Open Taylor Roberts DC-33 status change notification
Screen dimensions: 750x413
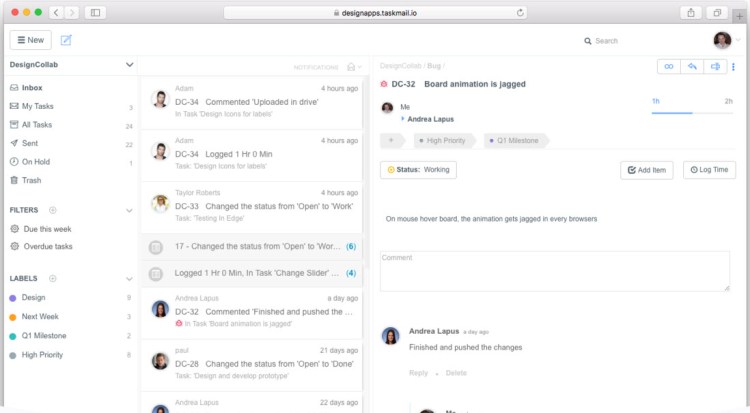click(252, 207)
